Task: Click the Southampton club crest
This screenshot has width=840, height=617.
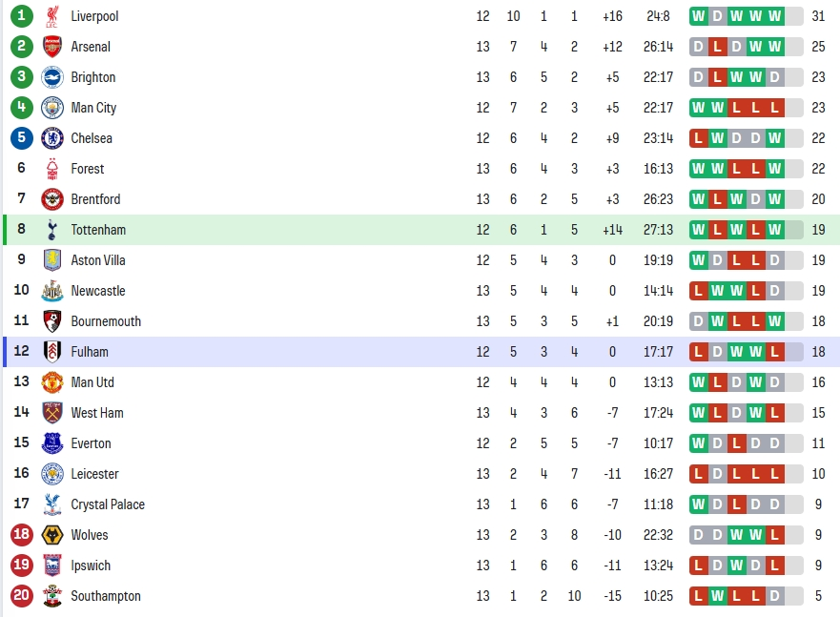Action: click(x=52, y=596)
